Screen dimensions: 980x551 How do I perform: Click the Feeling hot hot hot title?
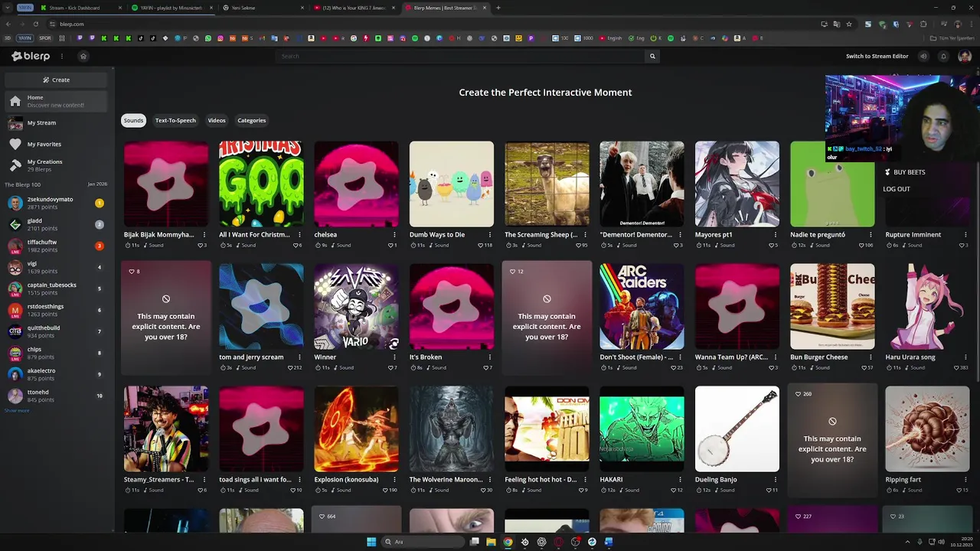coord(541,480)
